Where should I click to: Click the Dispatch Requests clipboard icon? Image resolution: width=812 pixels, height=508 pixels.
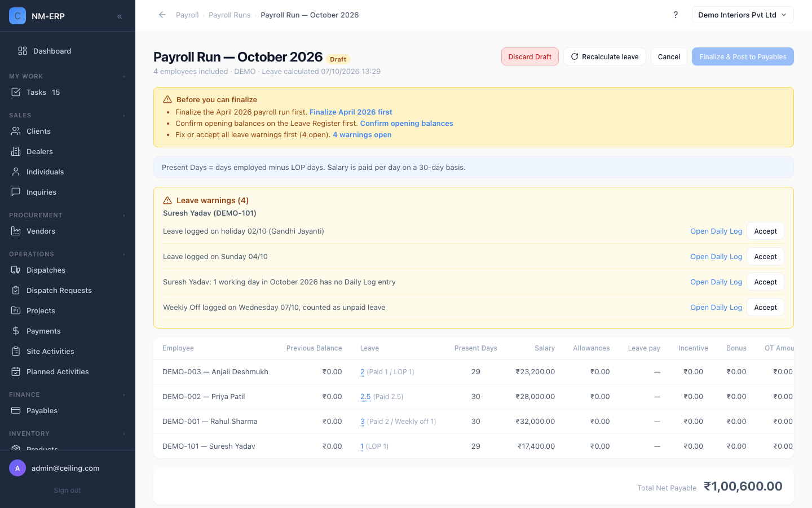click(16, 290)
